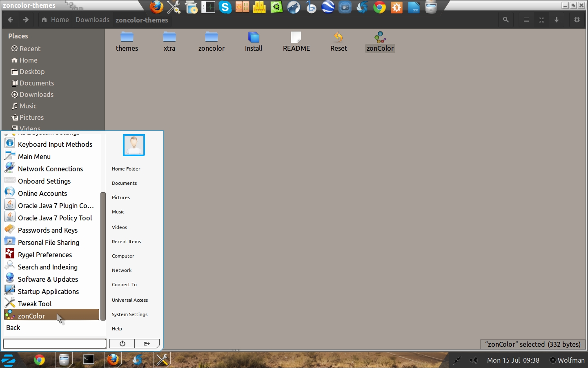Click Back in the start menu

(13, 328)
